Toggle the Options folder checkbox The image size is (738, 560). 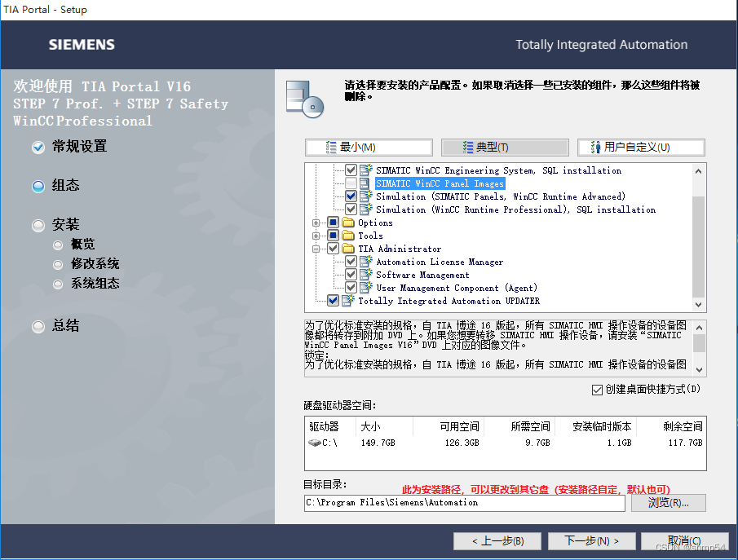tap(333, 222)
